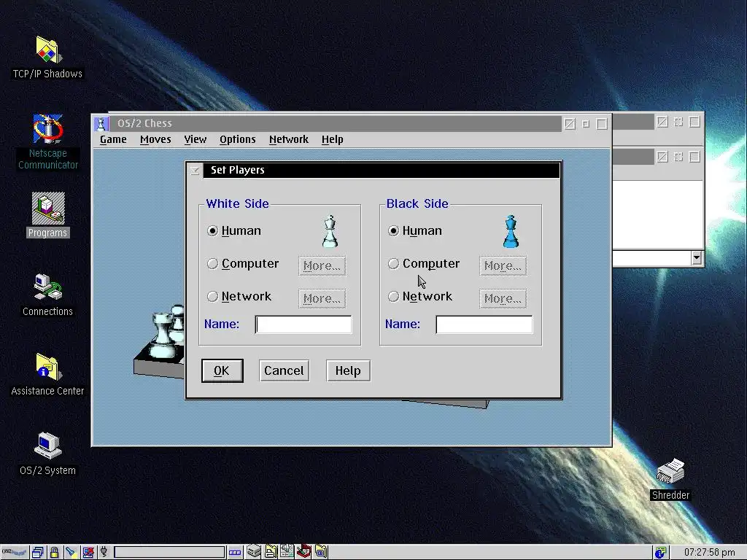The height and width of the screenshot is (560, 747).
Task: Click the white list area in background window
Action: (x=657, y=215)
